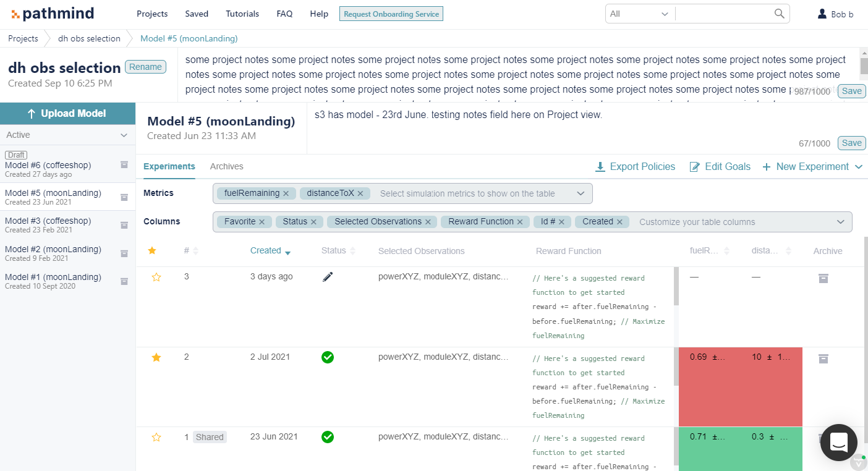Open the chat support widget
Viewport: 868px width, 471px height.
click(838, 443)
